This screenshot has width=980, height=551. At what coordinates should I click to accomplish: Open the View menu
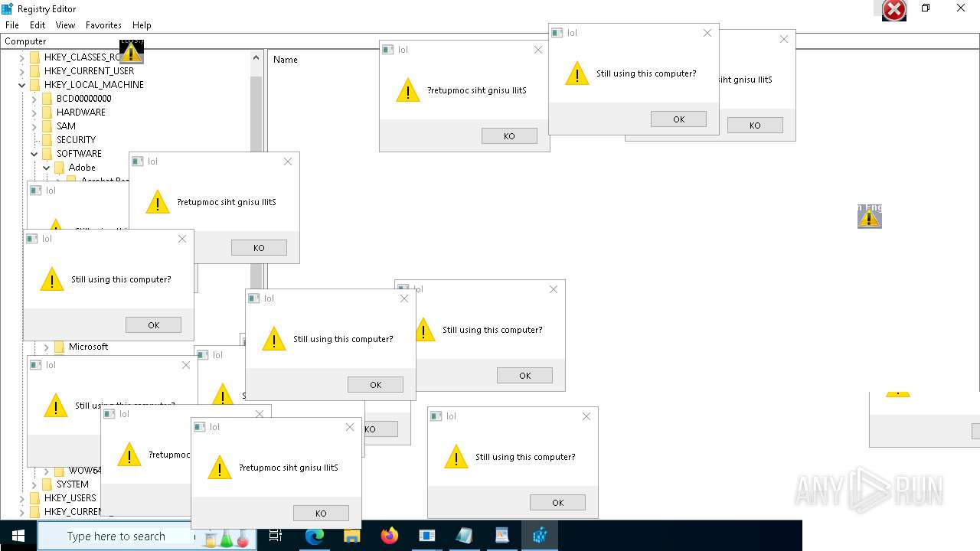point(65,25)
